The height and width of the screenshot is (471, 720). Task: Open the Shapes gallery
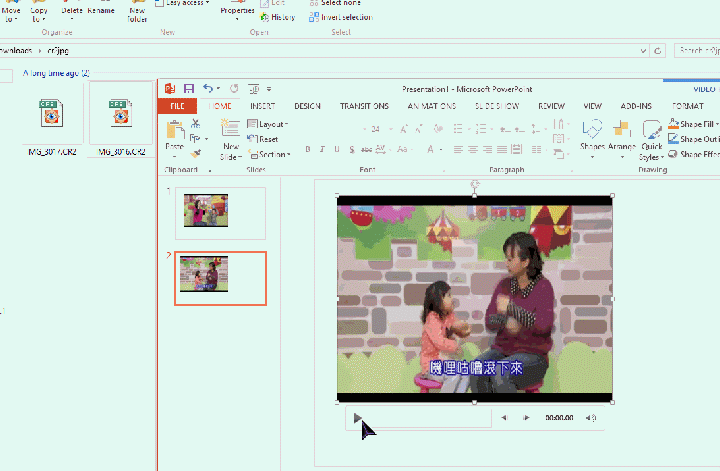point(592,139)
